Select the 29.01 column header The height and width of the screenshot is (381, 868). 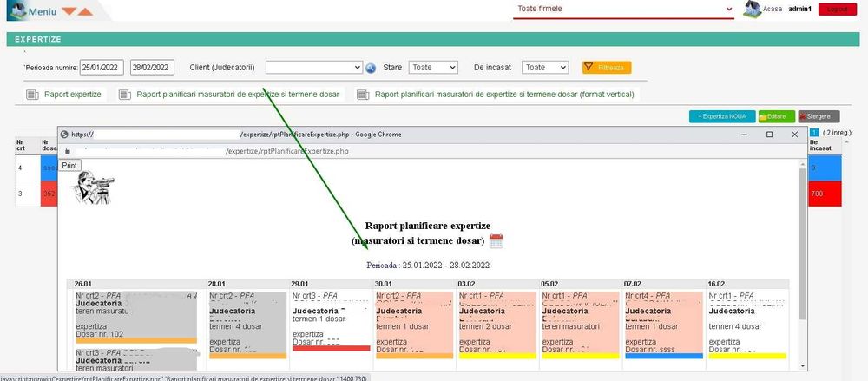pyautogui.click(x=300, y=284)
